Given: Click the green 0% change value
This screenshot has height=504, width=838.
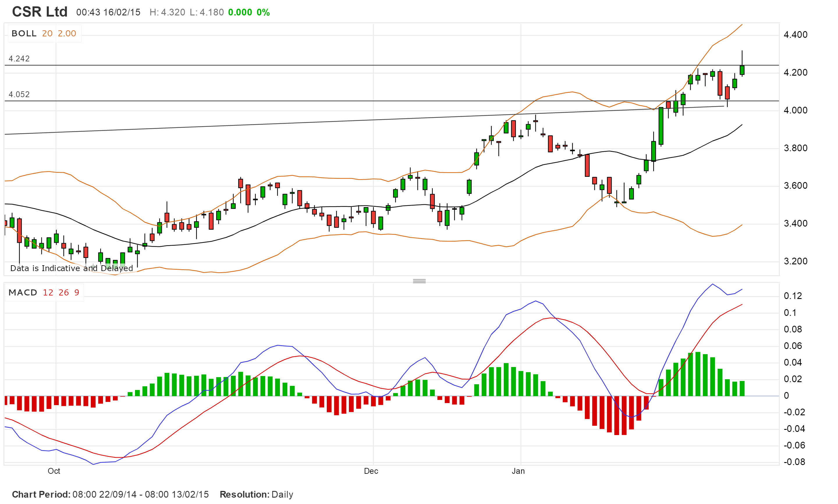Looking at the screenshot, I should [263, 12].
